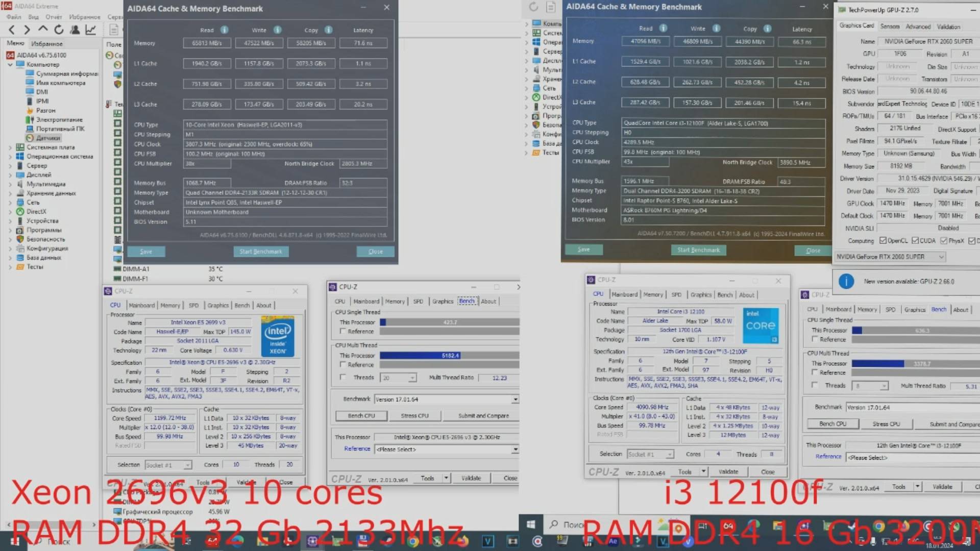Select Разгон in the left AIDA64 tree
This screenshot has width=980, height=551.
(46, 110)
